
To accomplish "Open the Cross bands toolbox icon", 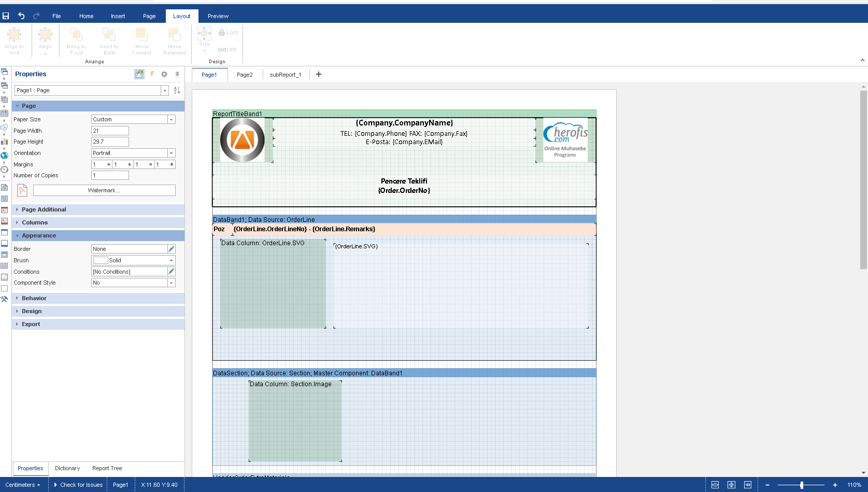I will (x=4, y=86).
